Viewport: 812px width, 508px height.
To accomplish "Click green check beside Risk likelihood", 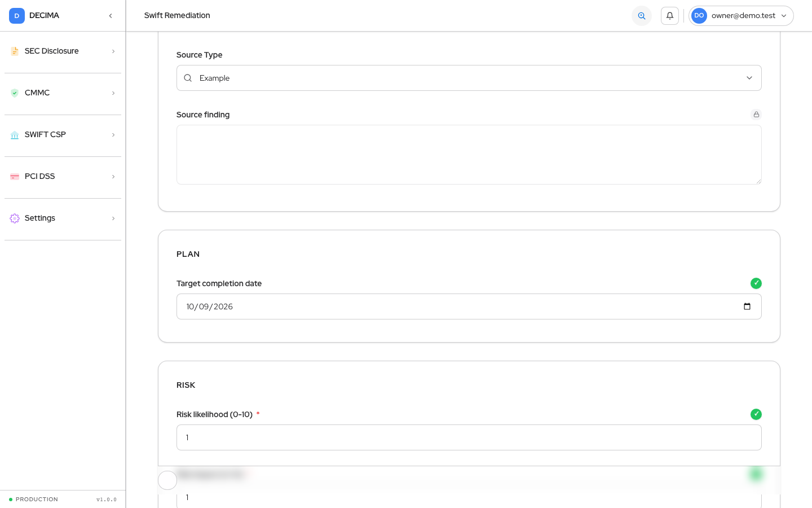I will click(756, 414).
